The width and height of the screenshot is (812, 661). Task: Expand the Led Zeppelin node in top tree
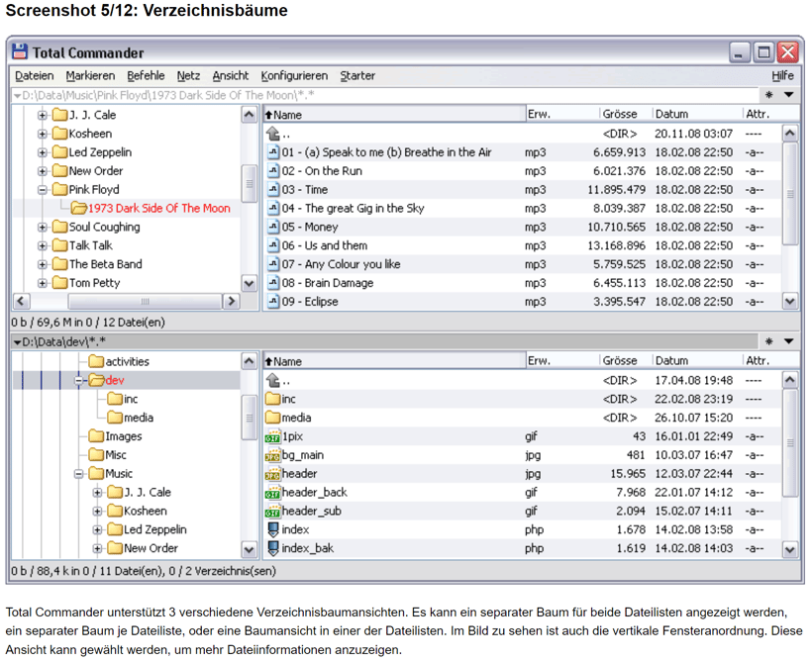43,152
